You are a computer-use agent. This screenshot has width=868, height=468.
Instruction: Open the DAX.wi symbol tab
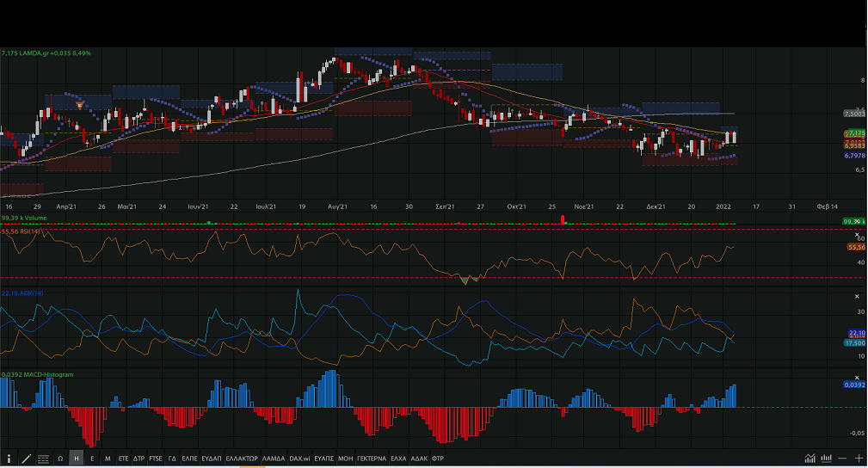(299, 459)
